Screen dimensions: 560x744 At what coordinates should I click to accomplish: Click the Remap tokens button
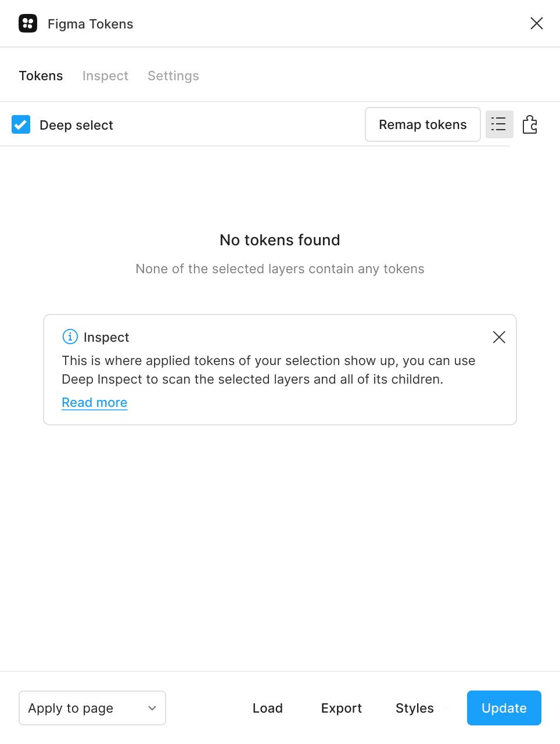422,124
